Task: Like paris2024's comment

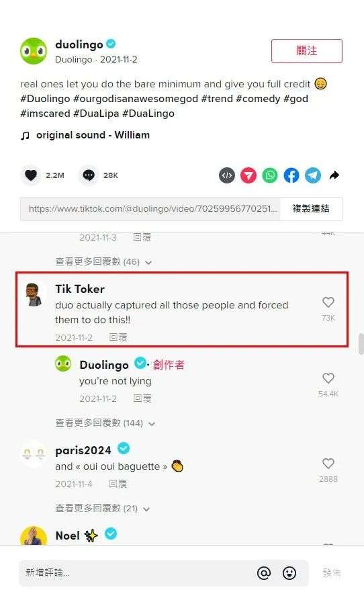Action: coord(328,463)
